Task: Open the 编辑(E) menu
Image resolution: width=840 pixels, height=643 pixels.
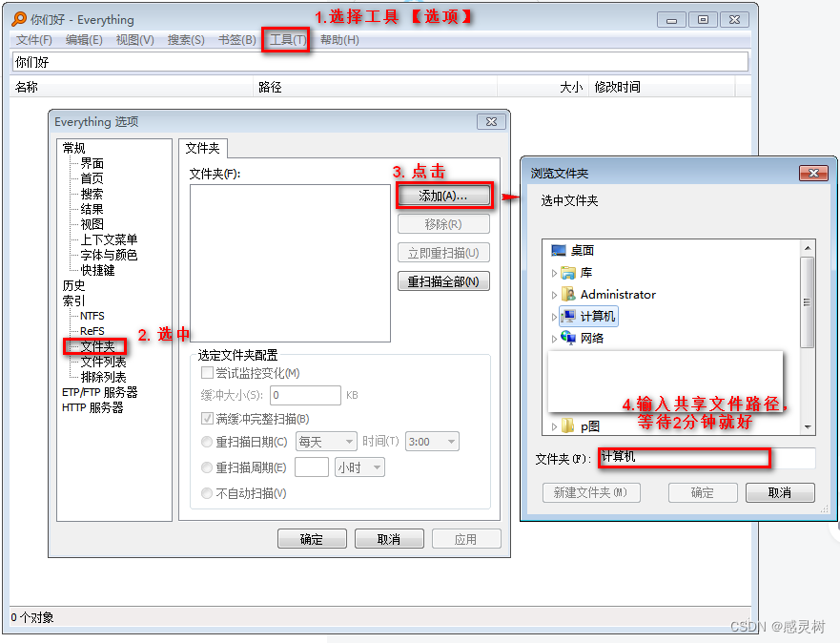Action: (84, 40)
